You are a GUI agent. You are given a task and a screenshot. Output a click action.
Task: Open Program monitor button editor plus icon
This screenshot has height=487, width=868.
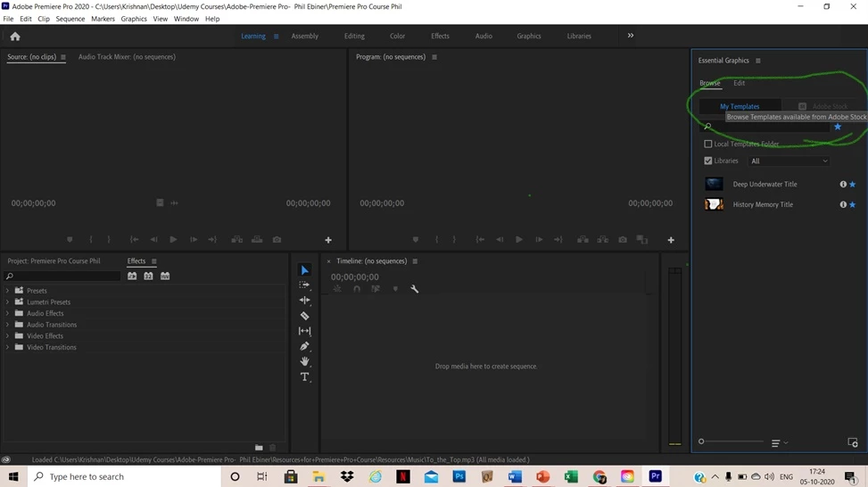(x=671, y=240)
